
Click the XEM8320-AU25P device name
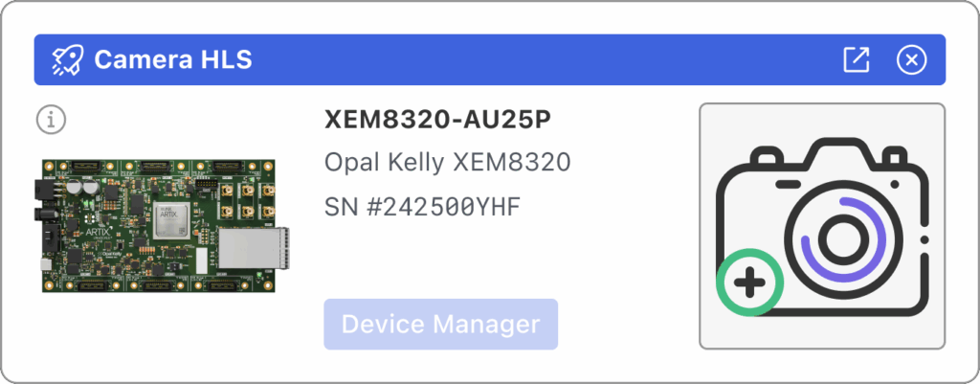[437, 121]
